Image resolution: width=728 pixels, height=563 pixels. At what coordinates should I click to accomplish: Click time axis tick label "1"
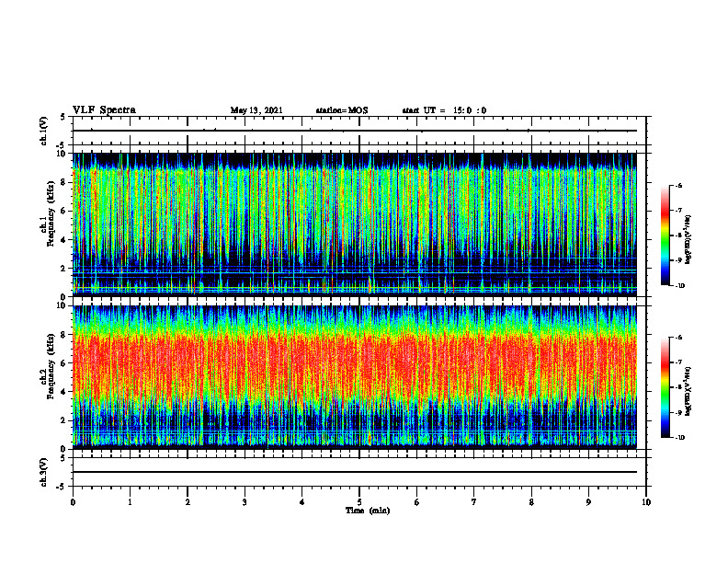pos(130,502)
